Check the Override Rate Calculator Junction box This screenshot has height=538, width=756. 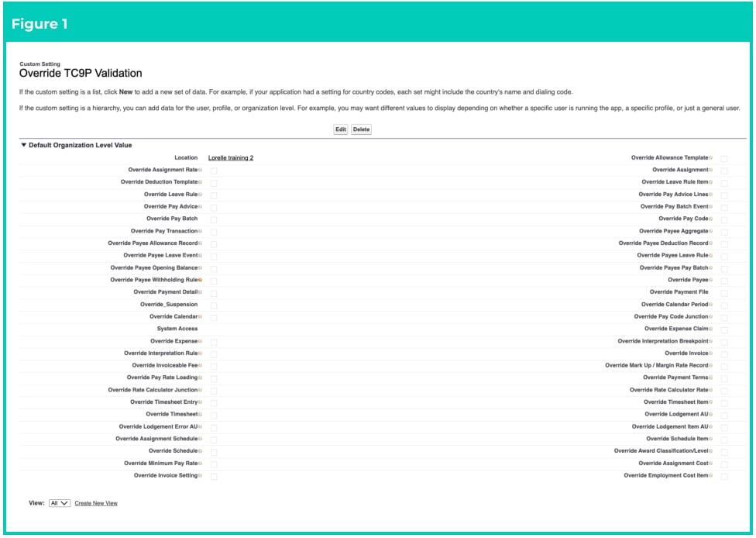point(214,391)
